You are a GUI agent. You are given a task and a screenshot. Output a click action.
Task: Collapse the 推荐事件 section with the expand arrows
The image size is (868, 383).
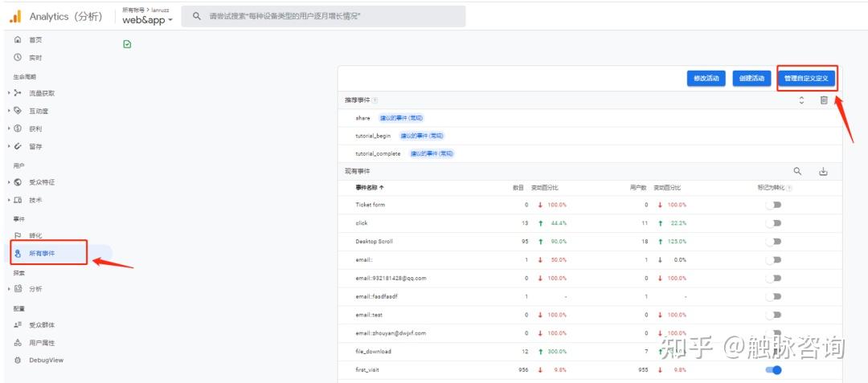801,100
